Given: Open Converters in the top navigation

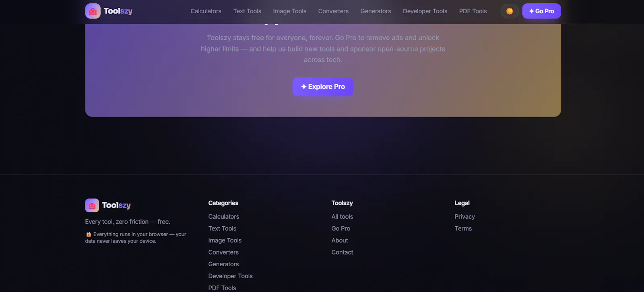Looking at the screenshot, I should click(333, 11).
